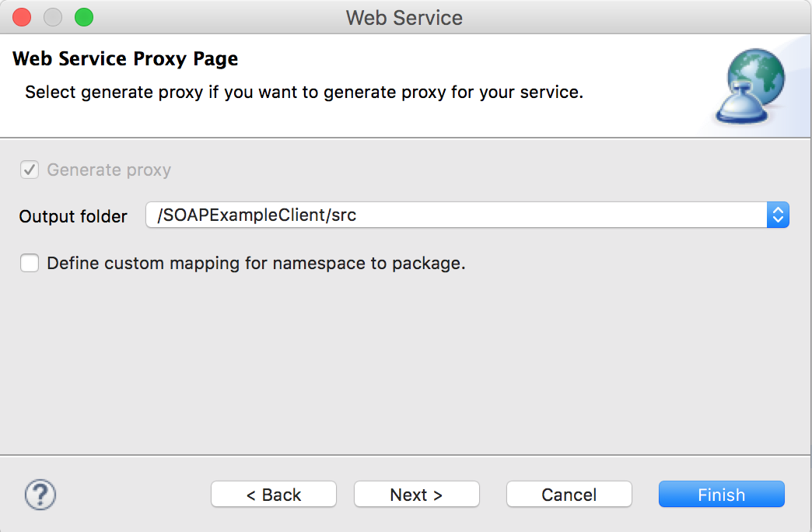Image resolution: width=812 pixels, height=532 pixels.
Task: Uncheck the disabled Generate proxy option
Action: coord(29,170)
